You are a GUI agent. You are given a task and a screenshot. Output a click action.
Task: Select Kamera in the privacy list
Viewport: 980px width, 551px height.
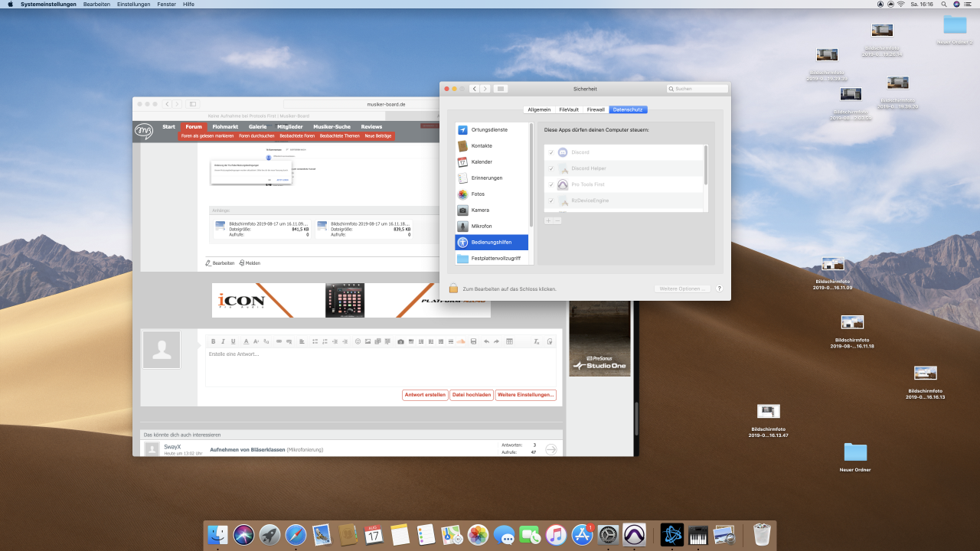492,210
